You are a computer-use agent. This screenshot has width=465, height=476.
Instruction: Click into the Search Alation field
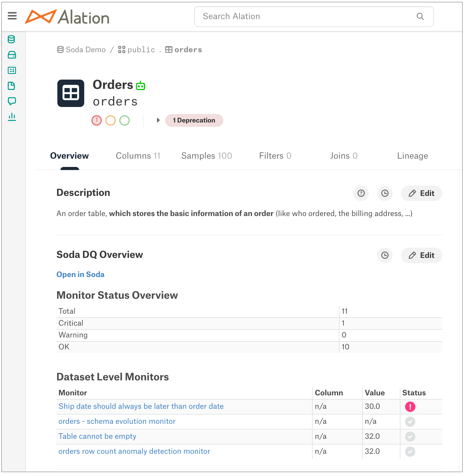pos(314,17)
